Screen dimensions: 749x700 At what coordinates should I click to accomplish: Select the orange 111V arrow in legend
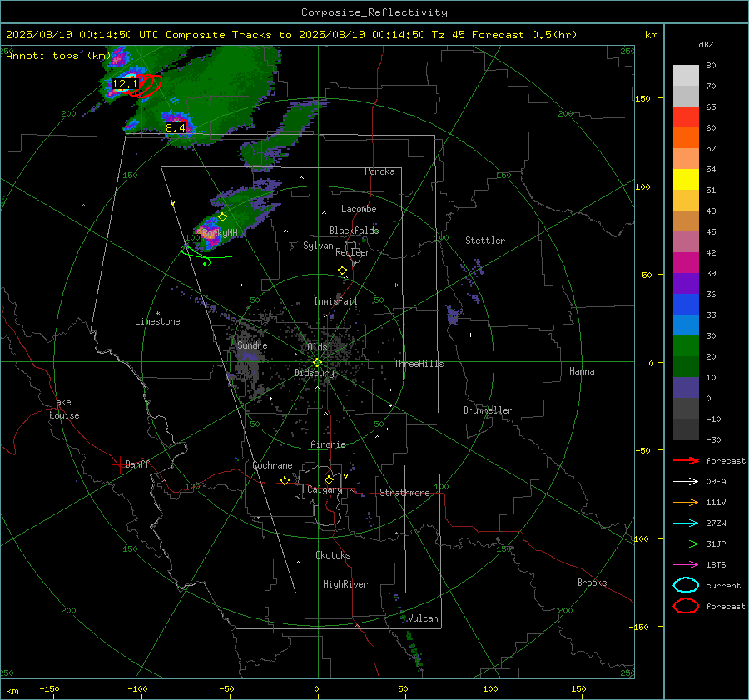coord(686,502)
